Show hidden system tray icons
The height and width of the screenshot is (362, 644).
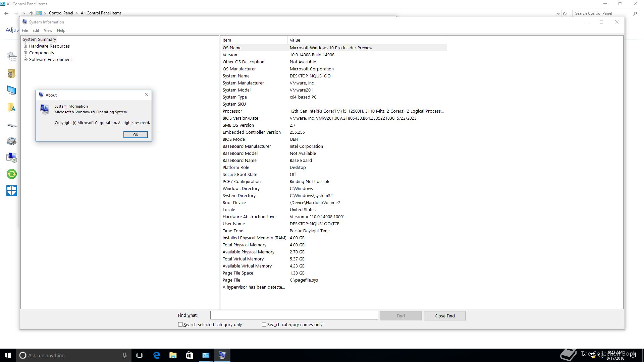coord(585,355)
